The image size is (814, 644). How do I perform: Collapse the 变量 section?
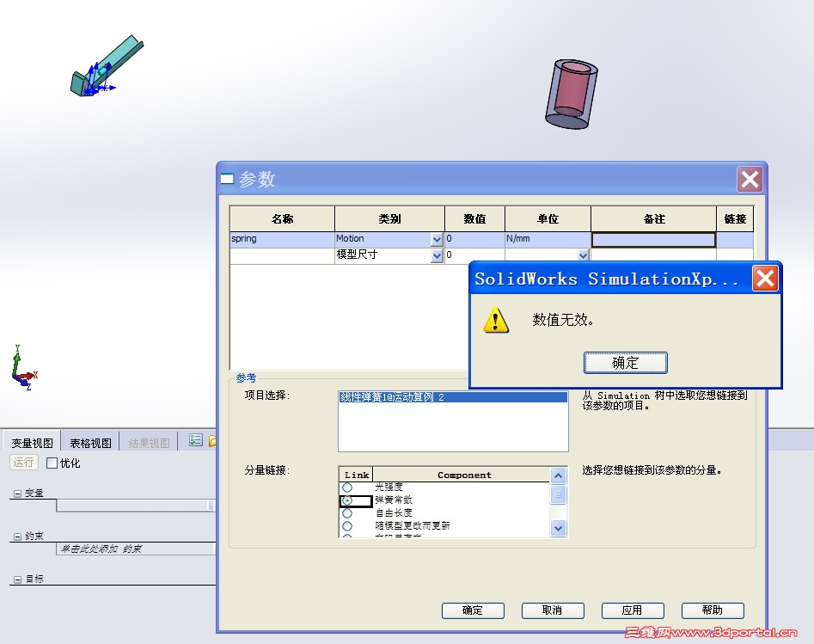tap(17, 494)
